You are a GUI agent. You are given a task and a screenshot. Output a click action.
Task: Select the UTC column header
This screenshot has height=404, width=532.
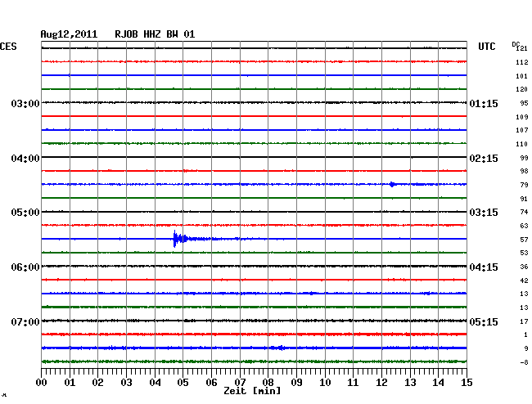(x=486, y=47)
